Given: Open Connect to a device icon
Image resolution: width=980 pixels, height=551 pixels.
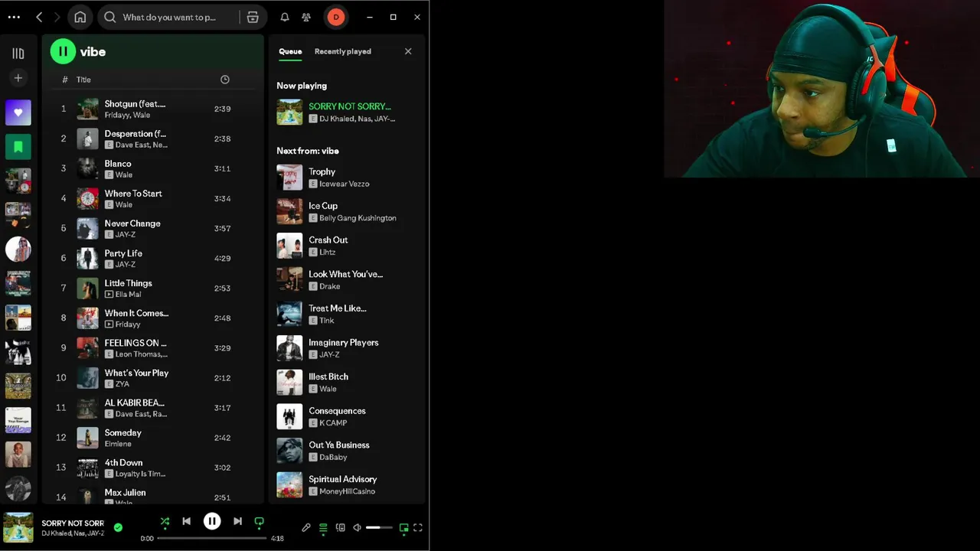Looking at the screenshot, I should (341, 527).
